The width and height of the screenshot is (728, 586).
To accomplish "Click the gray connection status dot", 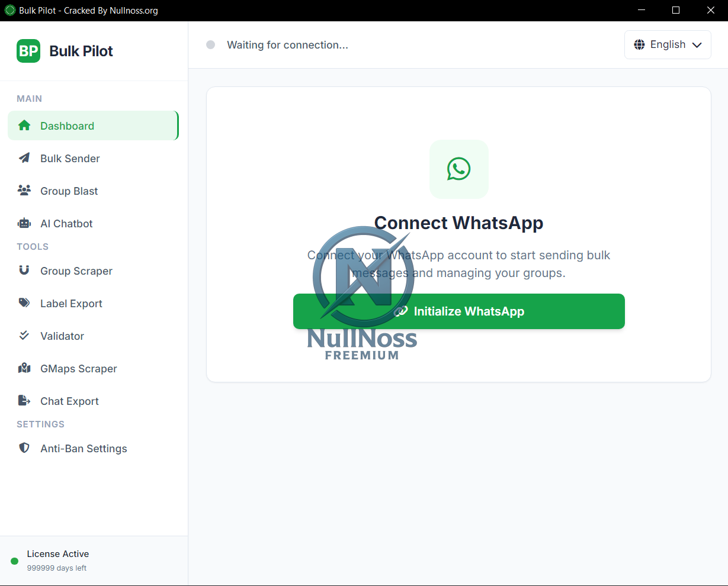I will pos(210,45).
